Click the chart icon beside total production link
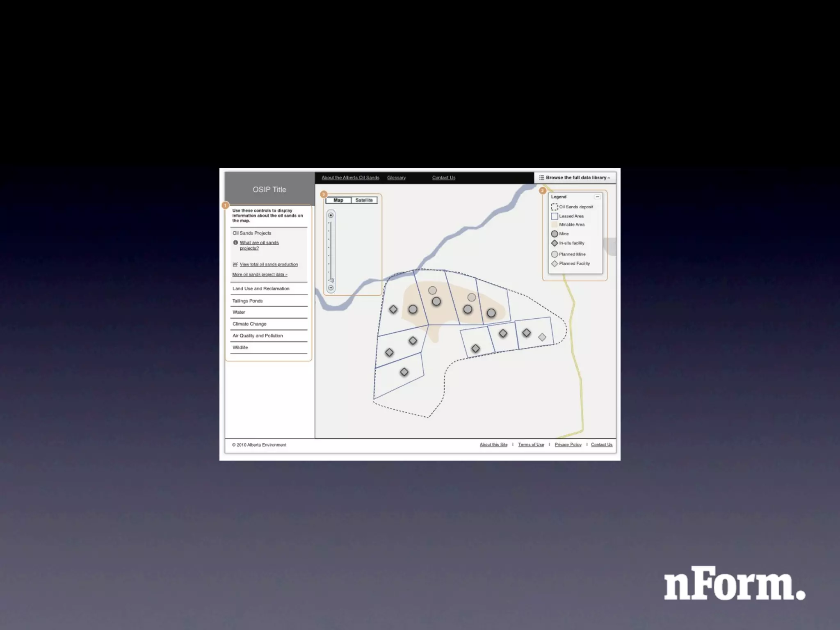 (x=235, y=264)
